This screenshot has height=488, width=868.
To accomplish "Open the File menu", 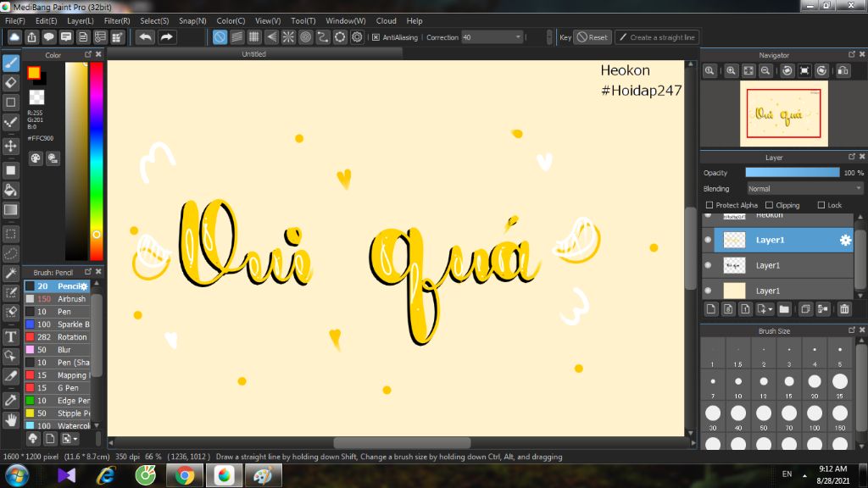I will (x=15, y=21).
